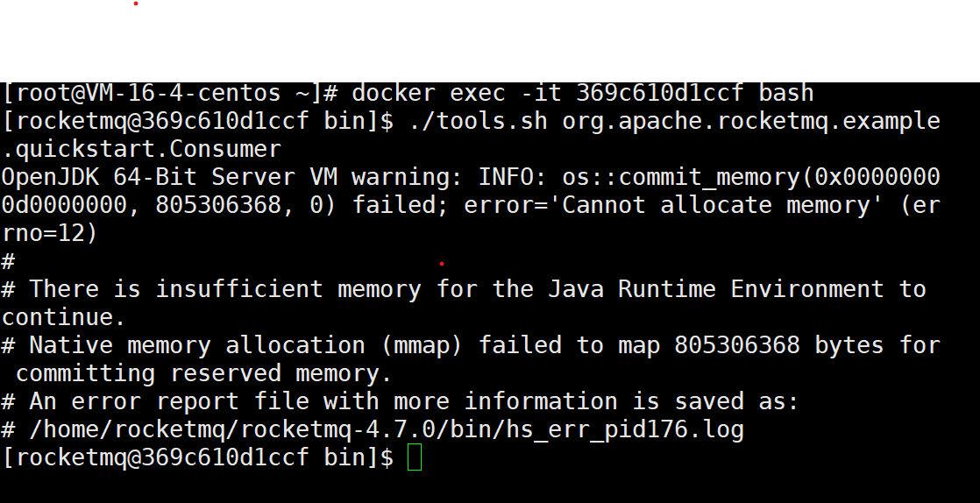The width and height of the screenshot is (980, 503).
Task: Click the '805306368 bytes' text in mmap line
Action: tap(778, 345)
